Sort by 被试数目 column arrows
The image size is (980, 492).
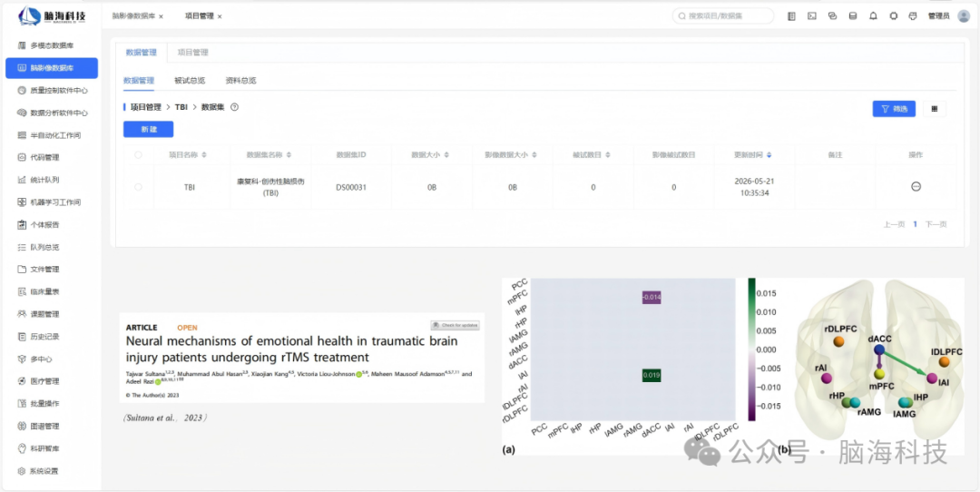click(x=607, y=154)
